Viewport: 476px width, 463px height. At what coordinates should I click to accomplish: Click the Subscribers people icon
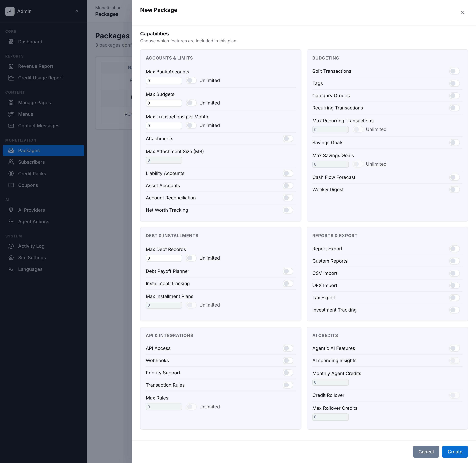pyautogui.click(x=11, y=162)
